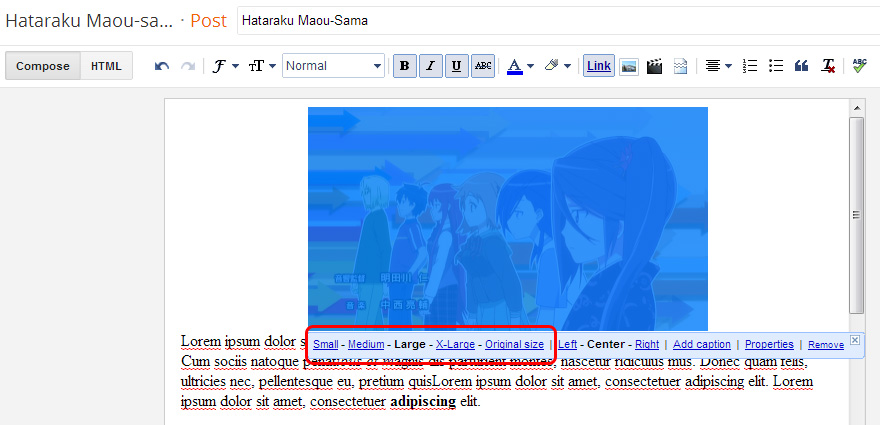
Task: Select the Large image size option
Action: [410, 345]
